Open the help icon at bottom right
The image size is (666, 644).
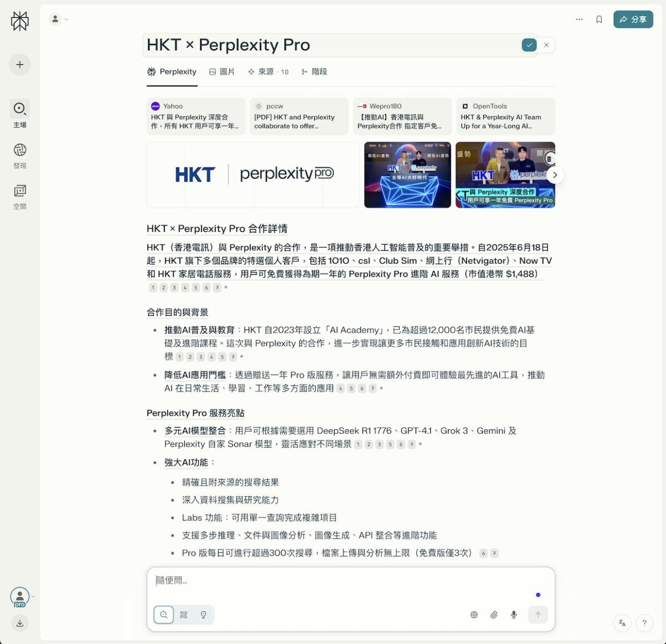tap(644, 622)
